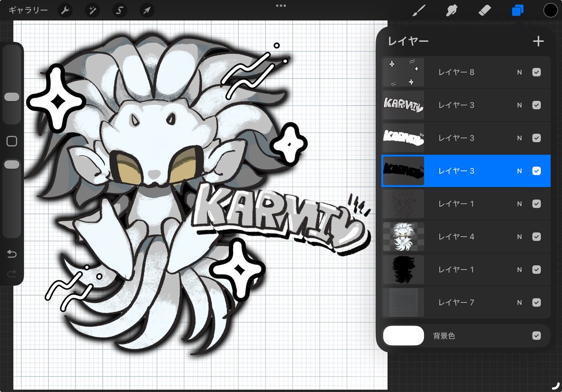The width and height of the screenshot is (562, 392).
Task: Click the brush size slider handle
Action: (x=12, y=97)
